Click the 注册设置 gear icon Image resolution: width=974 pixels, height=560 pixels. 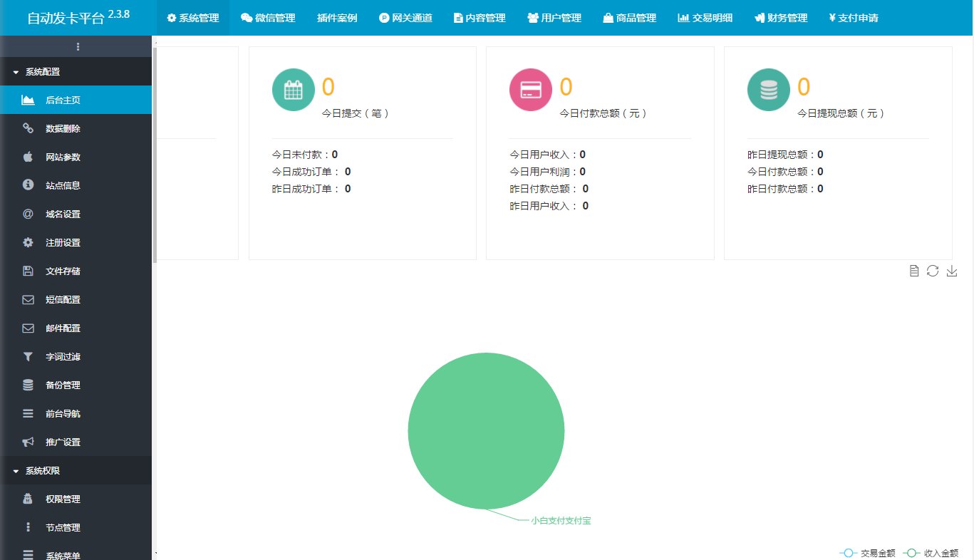pos(29,242)
